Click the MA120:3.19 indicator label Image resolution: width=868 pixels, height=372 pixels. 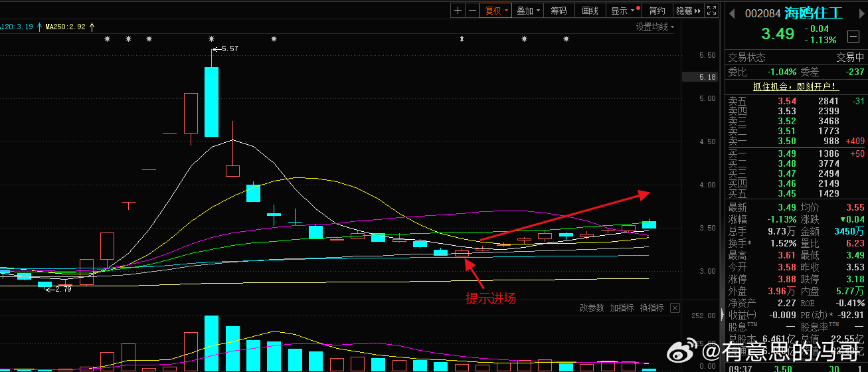coord(17,27)
